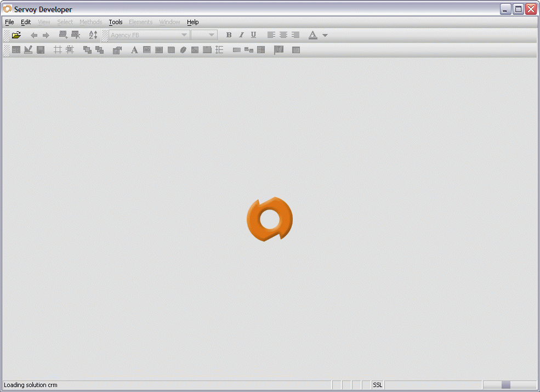The image size is (540, 392).
Task: Open a solution with the folder icon
Action: point(15,35)
